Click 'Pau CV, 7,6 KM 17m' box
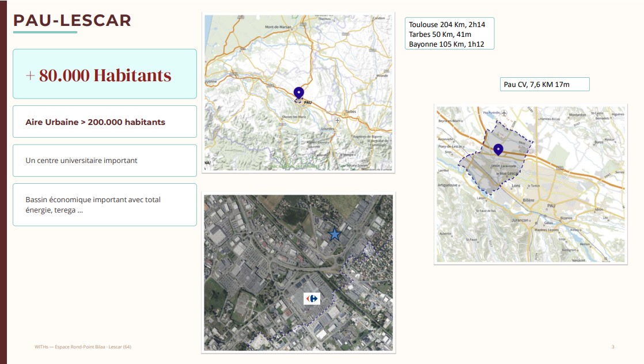This screenshot has width=644, height=364. (544, 84)
